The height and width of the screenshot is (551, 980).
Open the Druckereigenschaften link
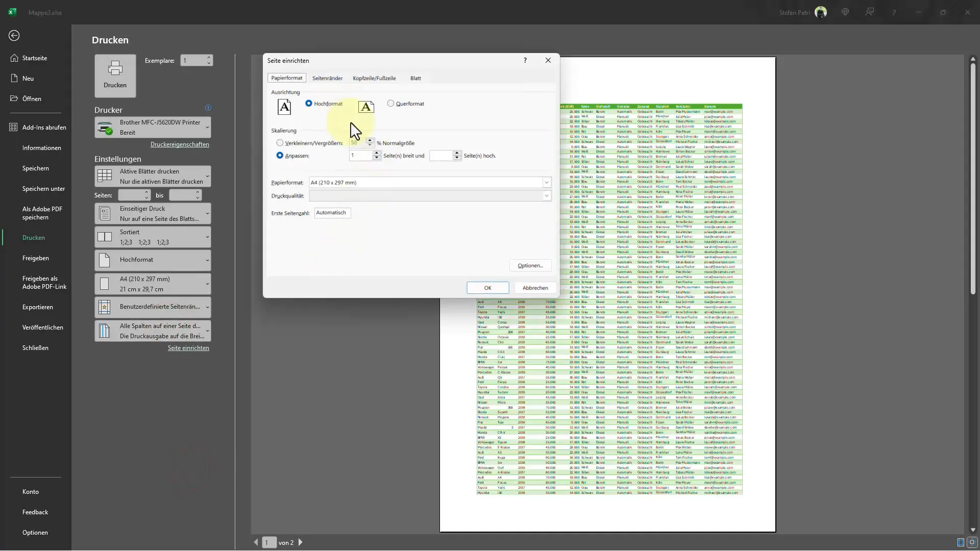tap(180, 145)
